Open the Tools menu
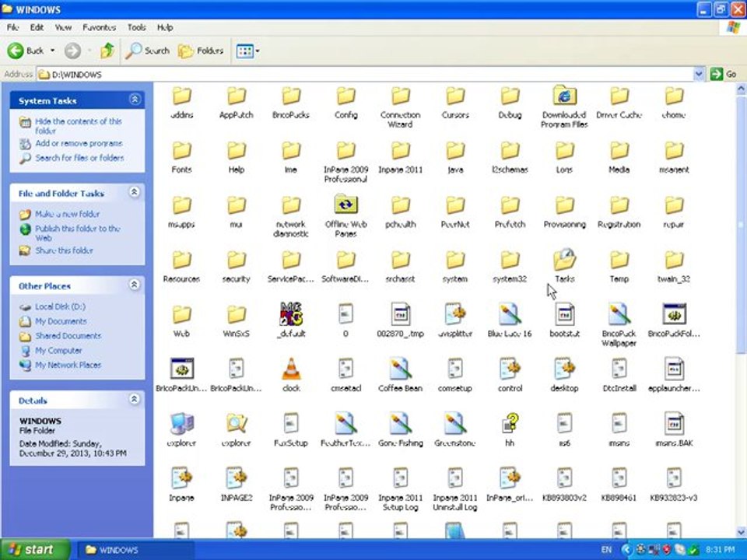Screen dimensions: 747x560 point(137,28)
